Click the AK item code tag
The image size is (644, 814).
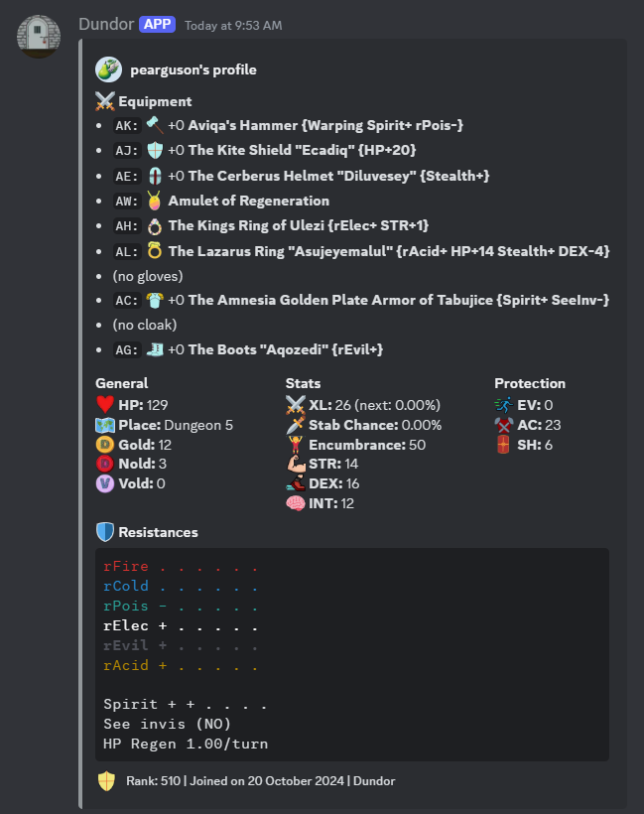127,126
